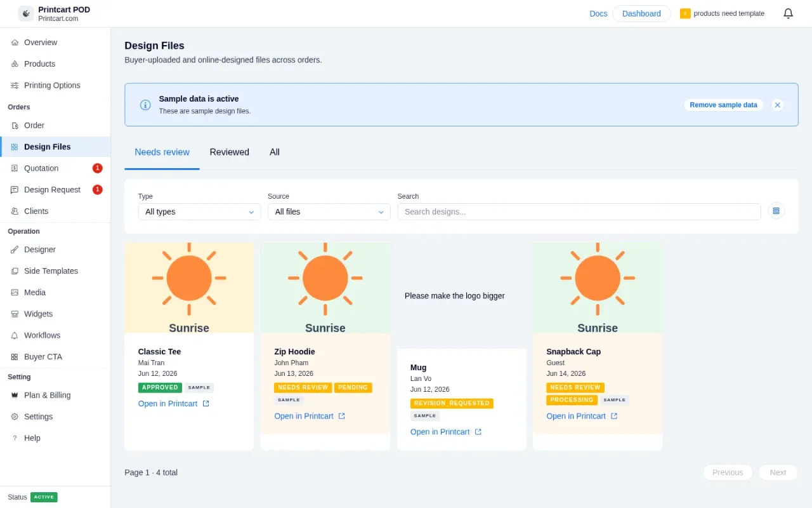This screenshot has width=812, height=508.
Task: Click the Classic Tee sunrise thumbnail
Action: 189,288
